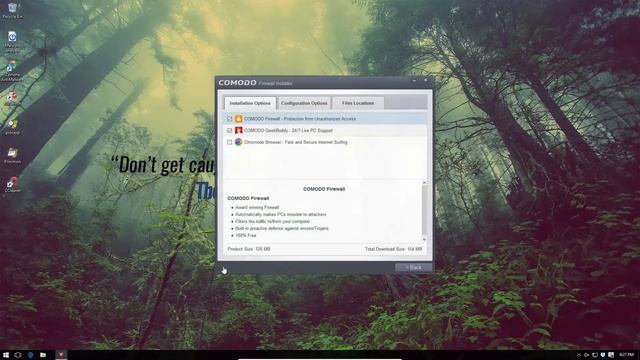Click the Back button in installer
The width and height of the screenshot is (640, 360).
point(413,268)
